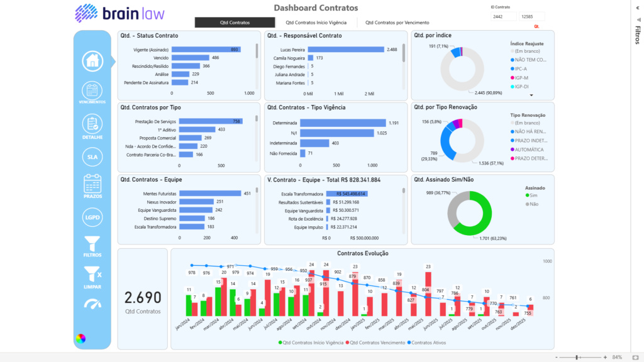644x362 pixels.
Task: Select the Qtd Contratos tab
Action: click(x=235, y=23)
